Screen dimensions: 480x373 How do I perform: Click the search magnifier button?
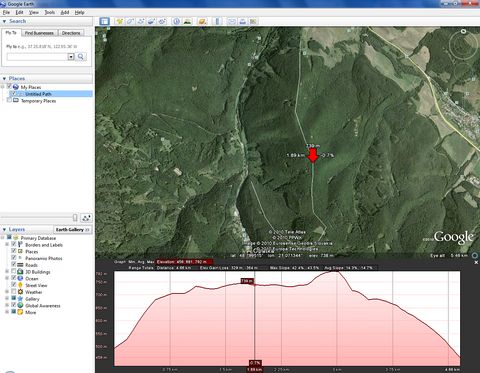[x=81, y=57]
